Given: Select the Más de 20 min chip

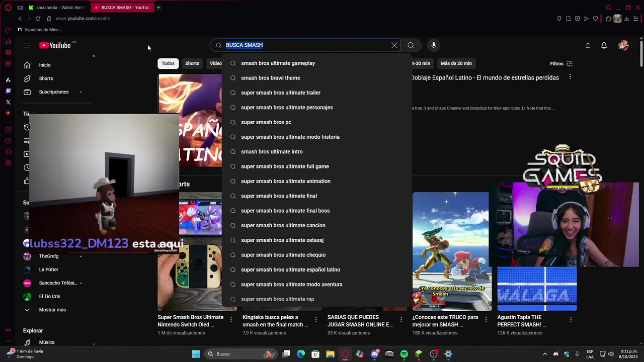Looking at the screenshot, I should click(x=456, y=63).
